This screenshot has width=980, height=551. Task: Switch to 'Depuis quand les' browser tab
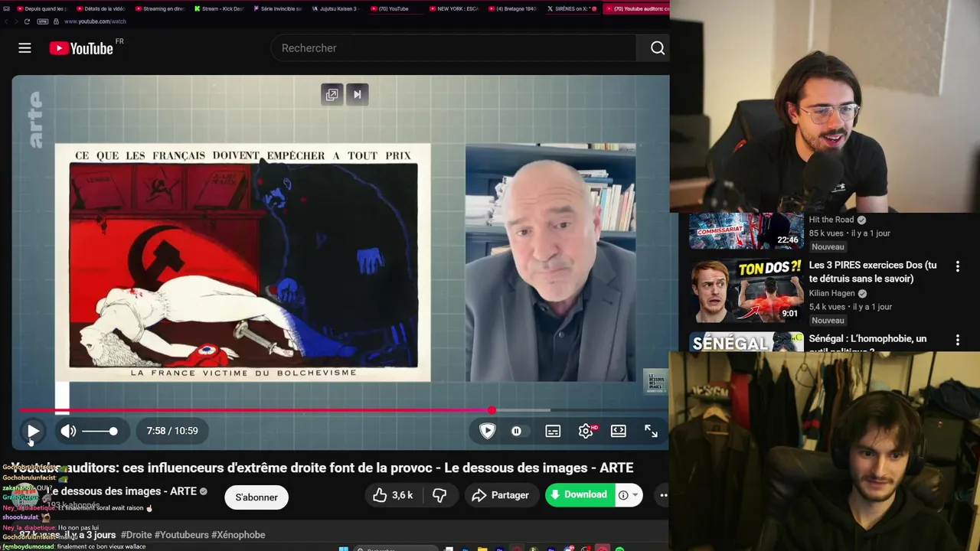pos(41,8)
